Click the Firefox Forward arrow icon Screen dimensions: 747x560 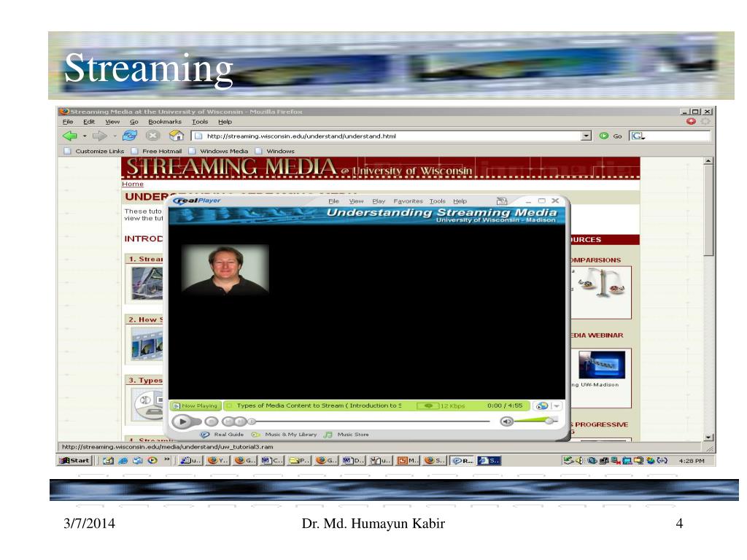tap(99, 136)
